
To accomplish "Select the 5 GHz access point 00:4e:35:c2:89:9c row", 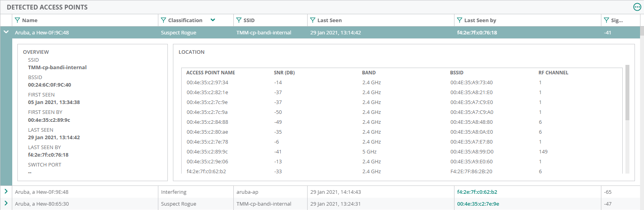I will pyautogui.click(x=207, y=152).
